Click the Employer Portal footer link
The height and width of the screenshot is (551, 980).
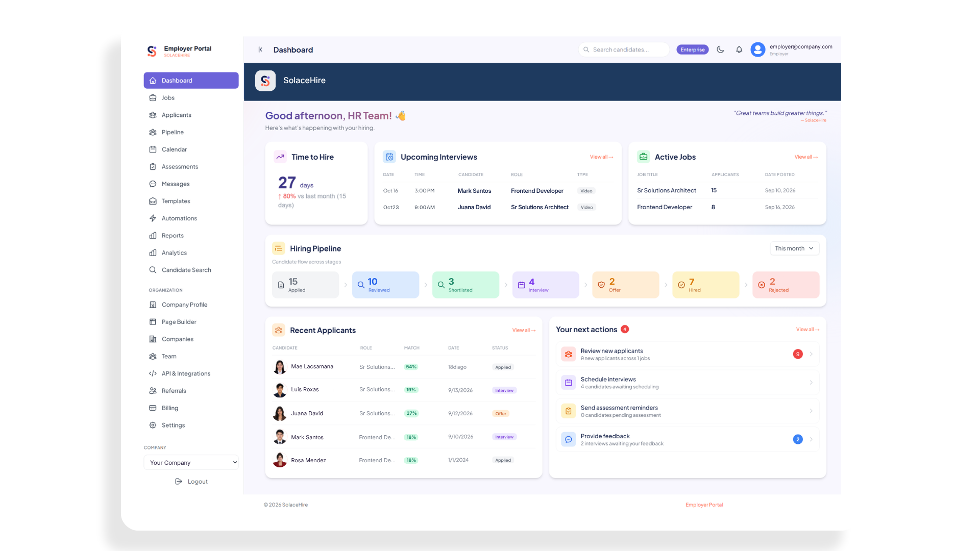[704, 505]
